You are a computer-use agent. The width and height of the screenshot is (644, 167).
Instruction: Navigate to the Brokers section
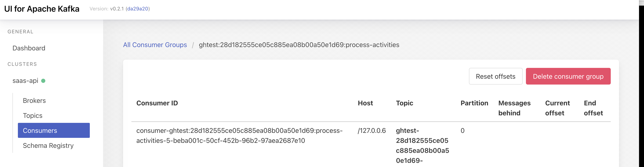(x=34, y=100)
